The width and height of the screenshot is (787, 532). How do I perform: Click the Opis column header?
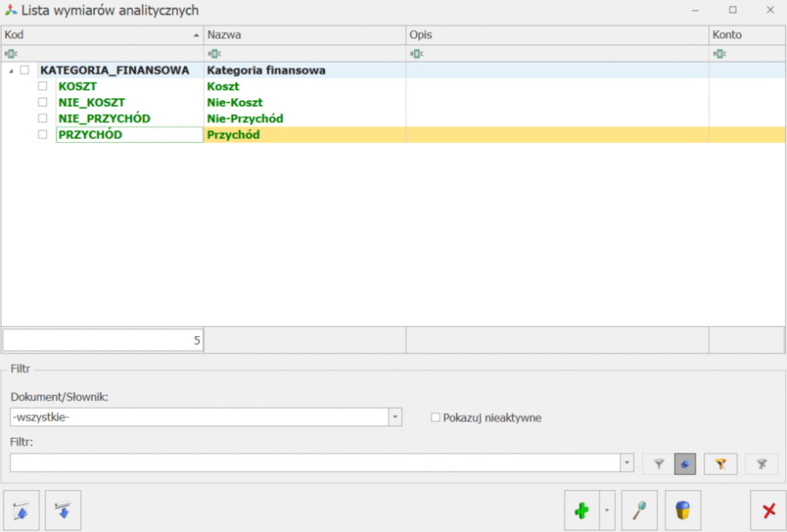556,35
